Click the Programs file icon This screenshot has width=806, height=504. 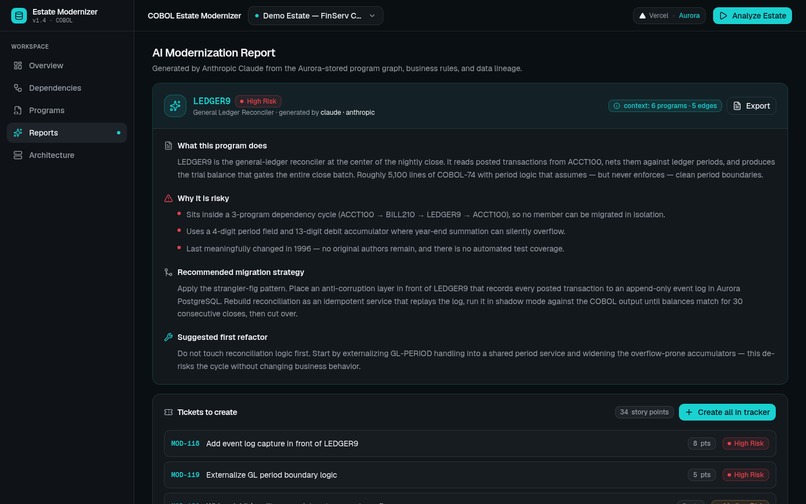[x=18, y=111]
